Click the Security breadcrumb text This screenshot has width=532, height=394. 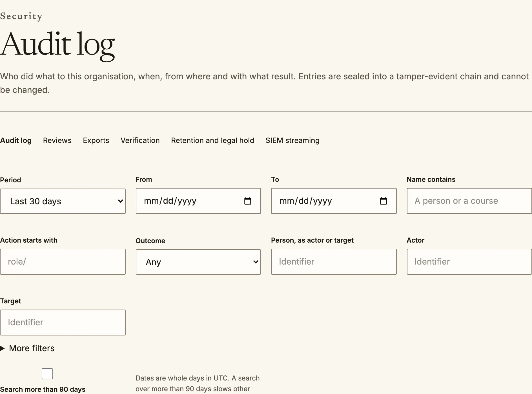(21, 16)
